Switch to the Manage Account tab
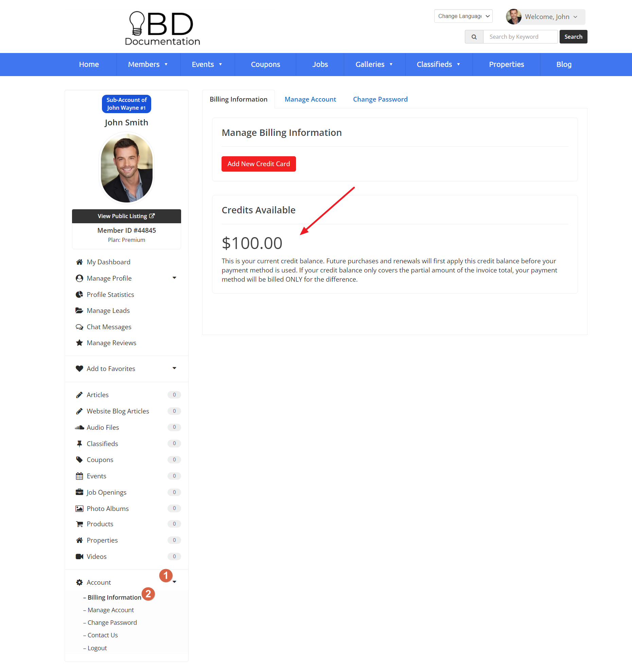This screenshot has height=672, width=632. (310, 99)
